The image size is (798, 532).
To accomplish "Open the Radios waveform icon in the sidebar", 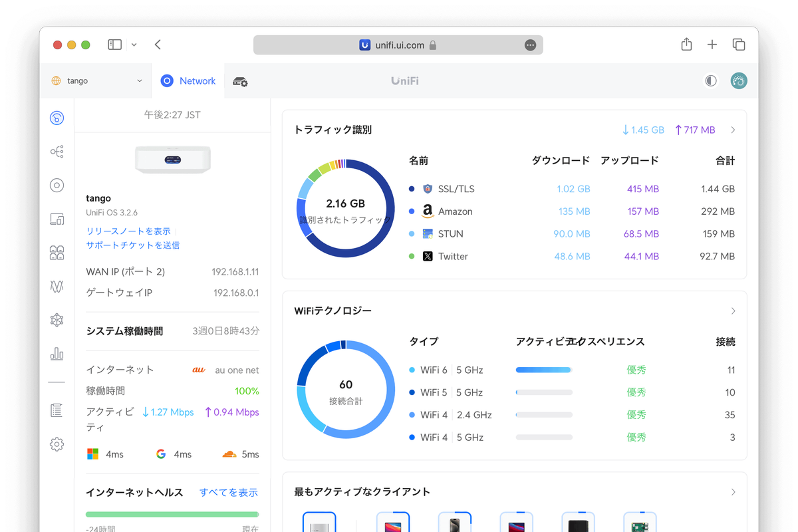I will [x=57, y=287].
